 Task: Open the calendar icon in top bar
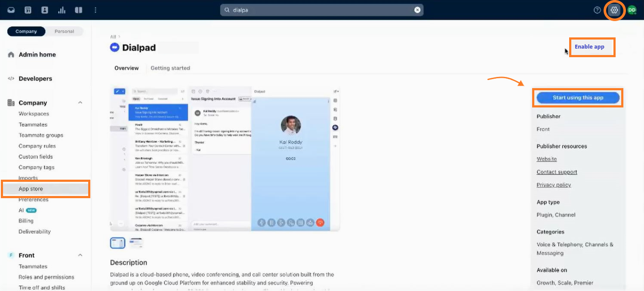tap(28, 10)
